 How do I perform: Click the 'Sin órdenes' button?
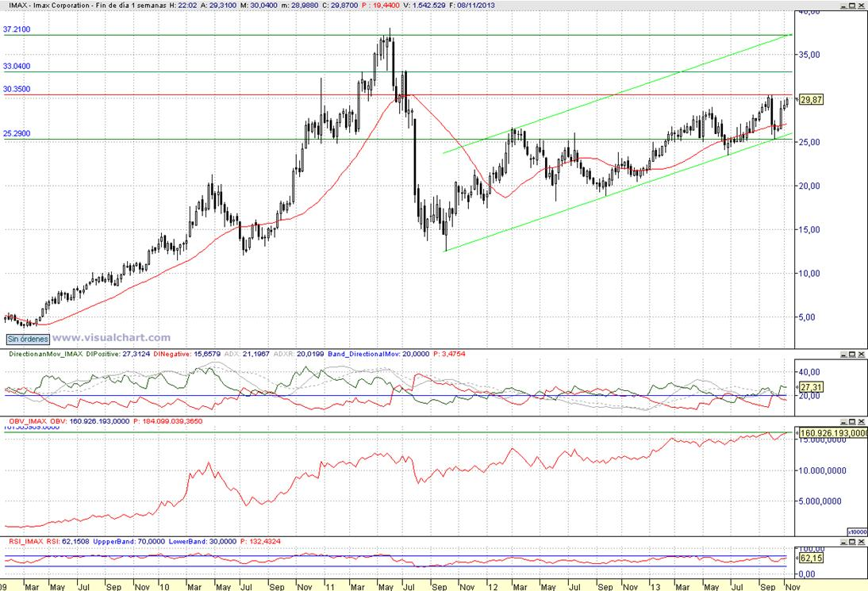point(28,339)
